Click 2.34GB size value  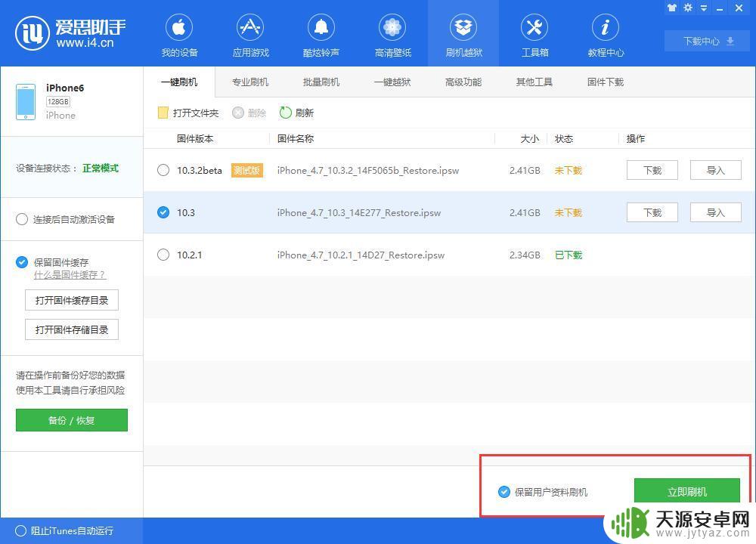525,255
